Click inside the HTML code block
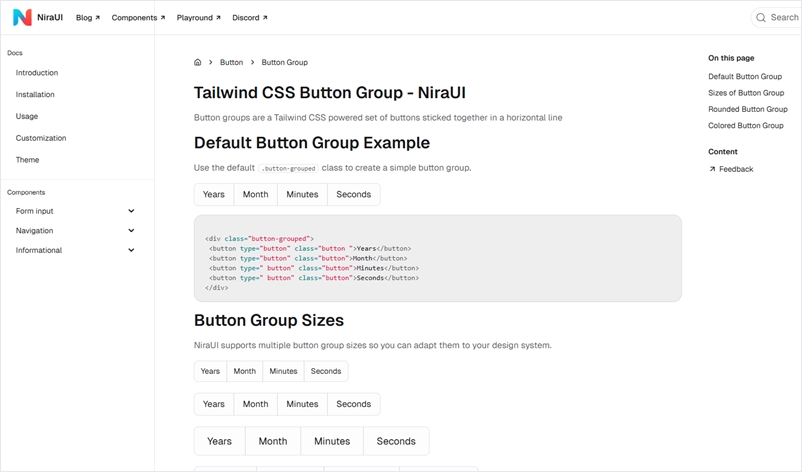 point(437,258)
